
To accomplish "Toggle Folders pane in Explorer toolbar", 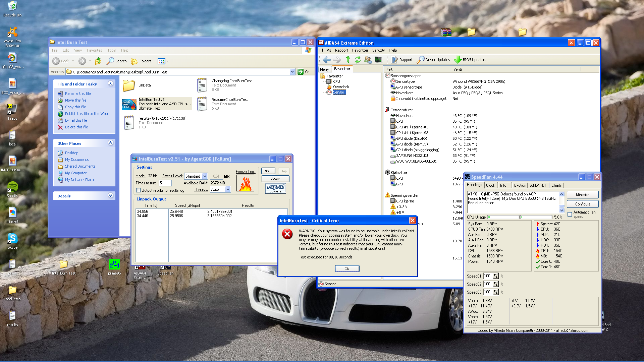I will click(x=141, y=61).
